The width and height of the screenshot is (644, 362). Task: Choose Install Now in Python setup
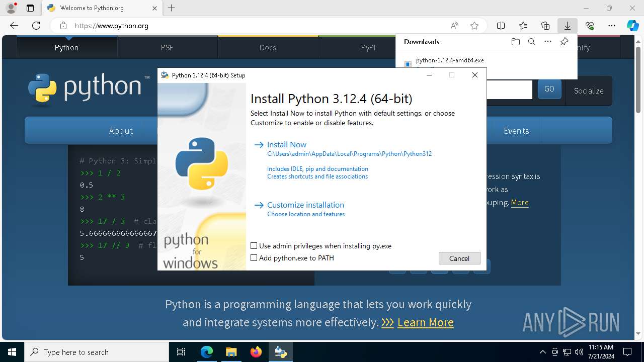point(286,145)
